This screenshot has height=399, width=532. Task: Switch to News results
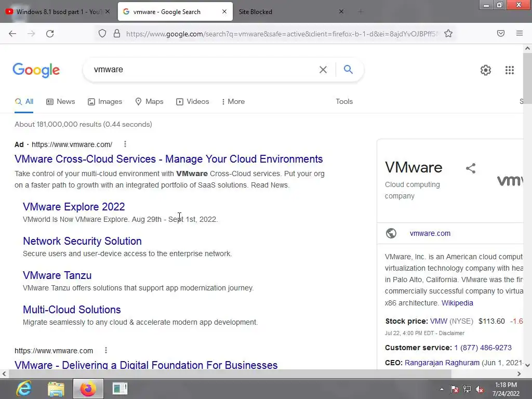click(x=61, y=101)
